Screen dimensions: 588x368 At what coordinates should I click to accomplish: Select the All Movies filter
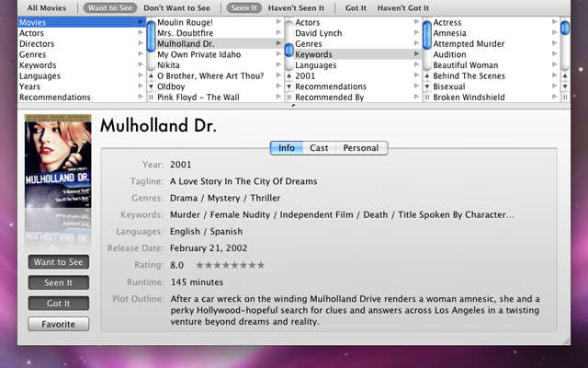(x=46, y=7)
